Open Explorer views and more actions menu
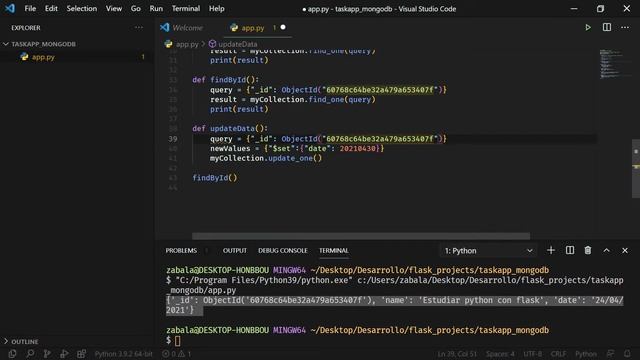The width and height of the screenshot is (640, 360). (x=139, y=28)
